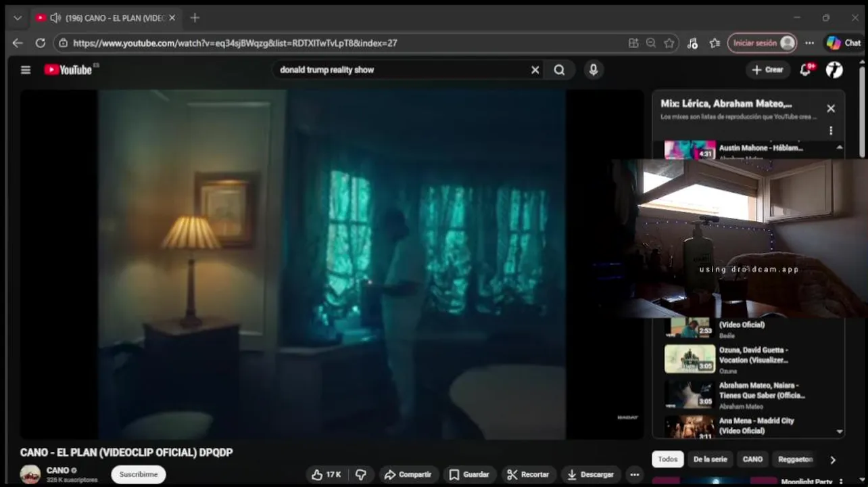This screenshot has width=868, height=487.
Task: View site info lock icon
Action: click(63, 43)
